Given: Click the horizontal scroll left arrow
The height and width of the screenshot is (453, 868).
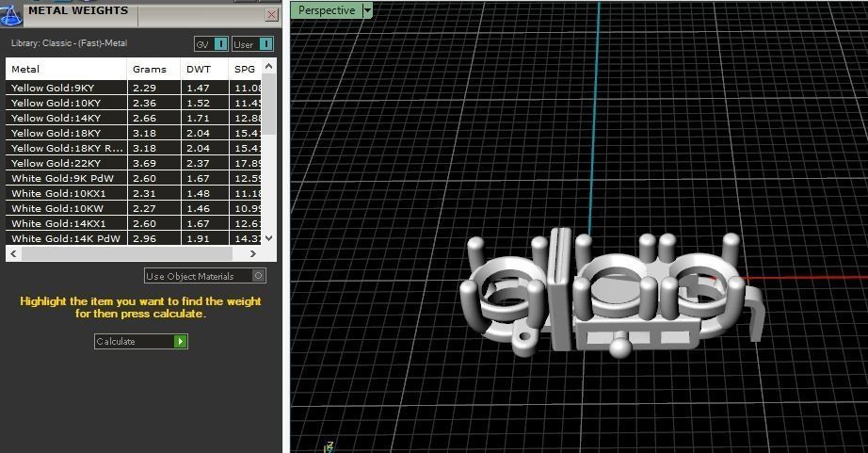Looking at the screenshot, I should [14, 253].
